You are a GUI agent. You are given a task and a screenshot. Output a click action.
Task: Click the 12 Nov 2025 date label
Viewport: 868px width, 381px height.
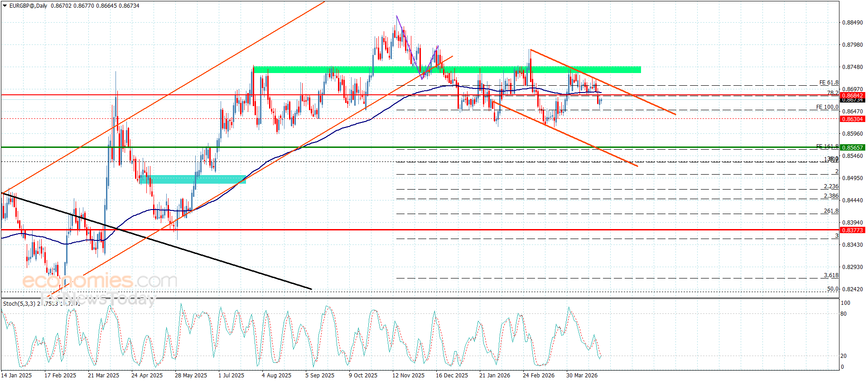coord(408,375)
